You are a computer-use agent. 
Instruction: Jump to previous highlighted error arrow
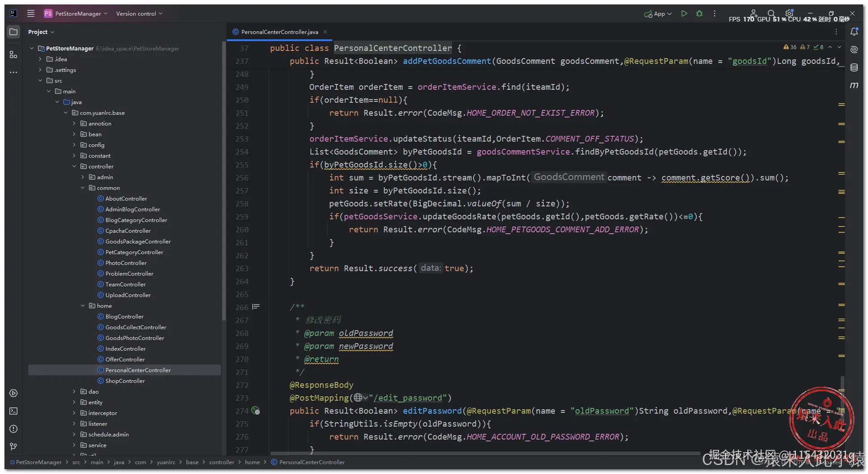[x=830, y=47]
